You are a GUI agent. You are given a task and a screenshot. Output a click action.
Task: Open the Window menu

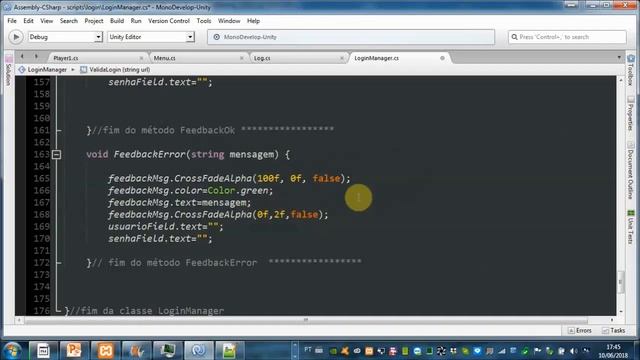tap(229, 21)
